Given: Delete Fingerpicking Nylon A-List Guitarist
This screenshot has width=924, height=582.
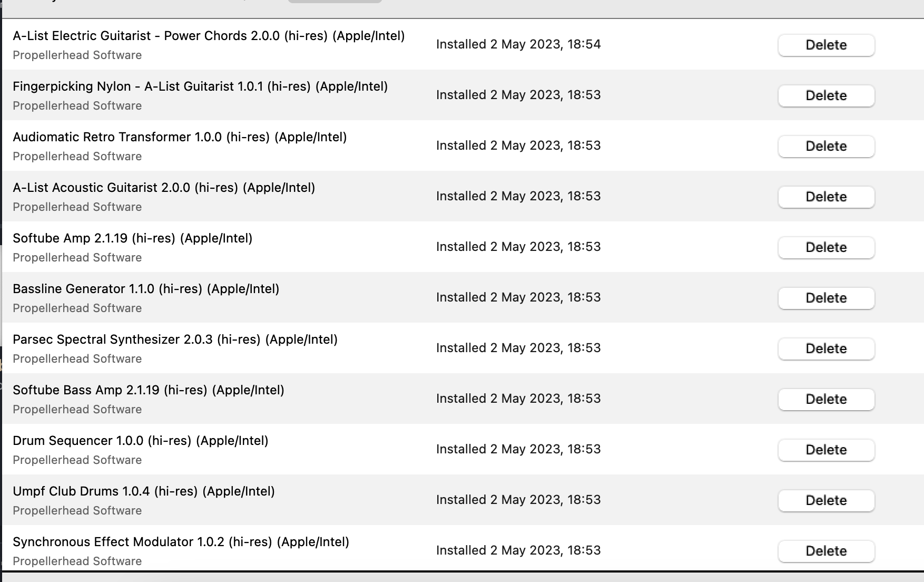Looking at the screenshot, I should (826, 95).
